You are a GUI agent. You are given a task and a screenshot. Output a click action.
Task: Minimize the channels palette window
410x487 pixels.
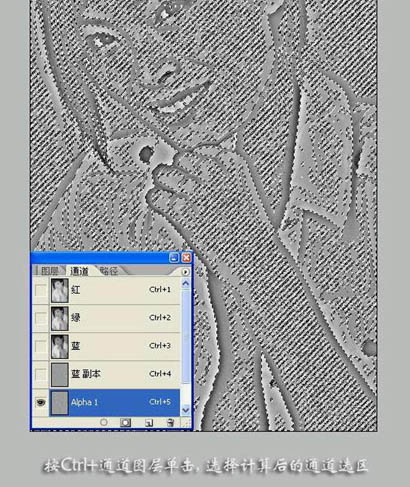click(x=174, y=258)
